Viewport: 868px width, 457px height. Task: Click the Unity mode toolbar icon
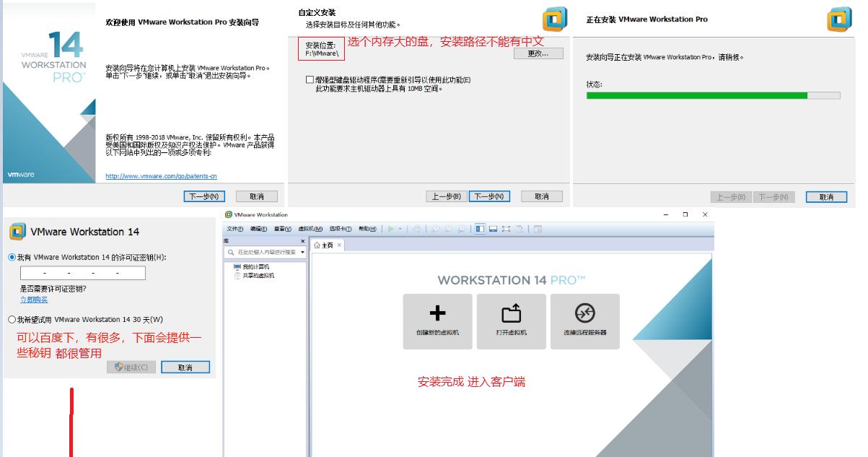pos(519,229)
